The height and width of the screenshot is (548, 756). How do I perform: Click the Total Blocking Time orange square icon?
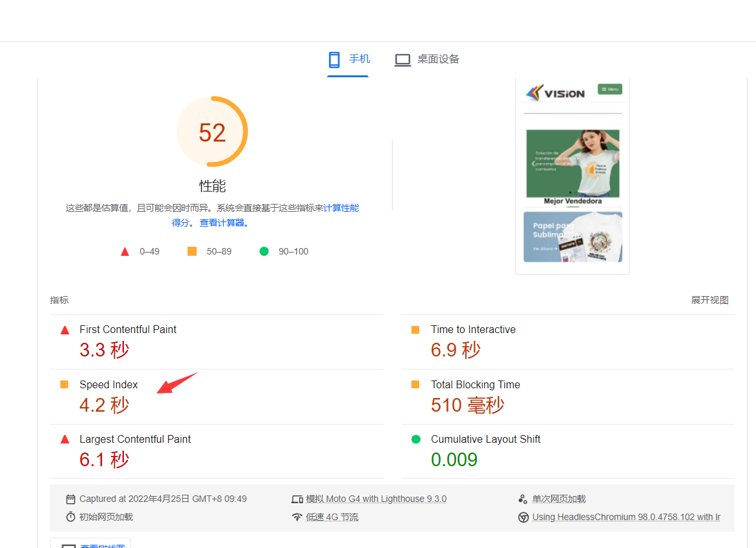tap(415, 384)
